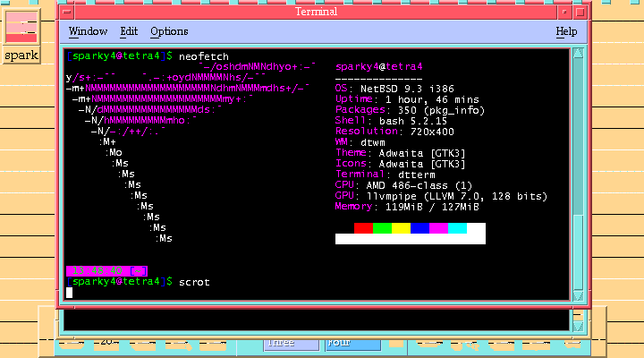The height and width of the screenshot is (358, 644).
Task: Switch to workspace Three
Action: pyautogui.click(x=291, y=343)
